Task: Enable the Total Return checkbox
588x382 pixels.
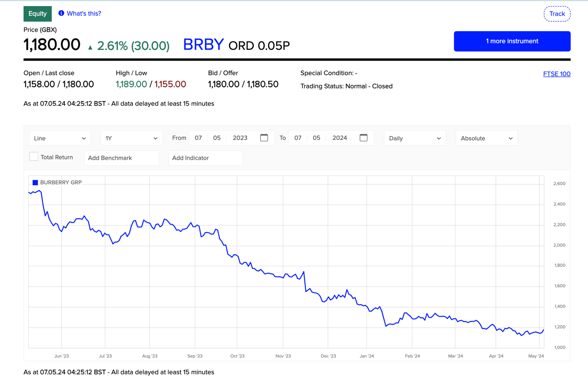Action: (x=34, y=157)
